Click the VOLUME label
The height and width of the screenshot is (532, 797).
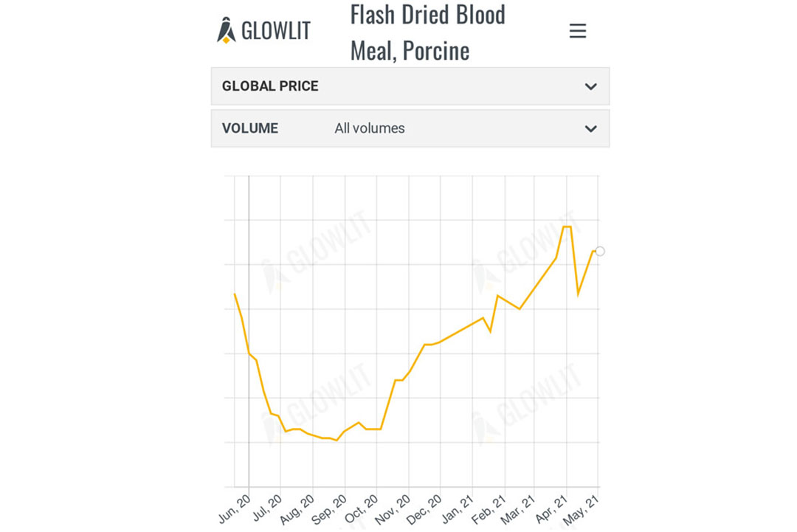249,128
